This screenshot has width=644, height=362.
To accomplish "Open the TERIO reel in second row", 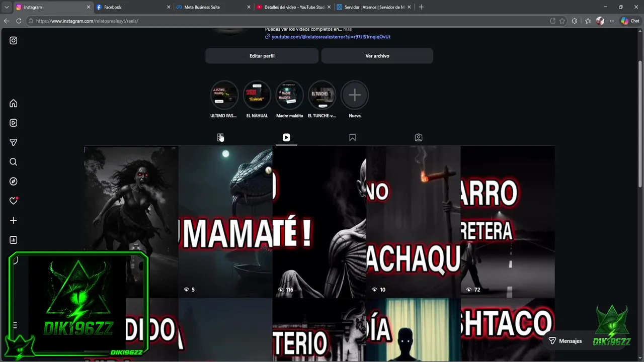I will point(319,330).
